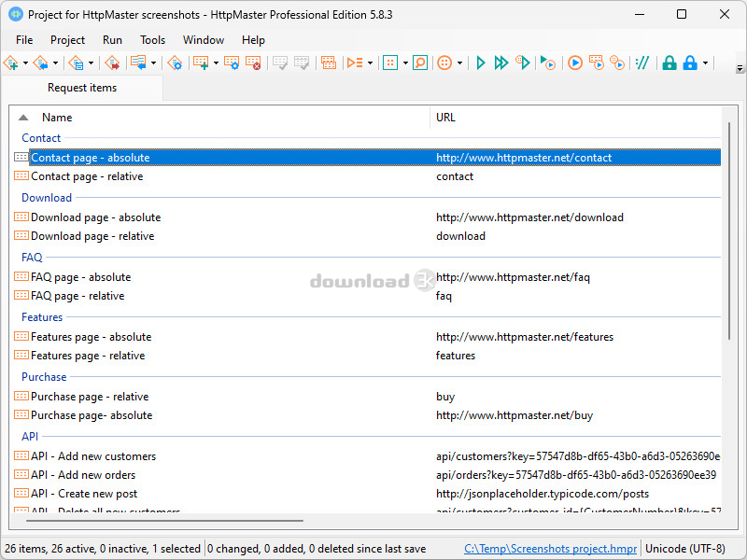Image resolution: width=747 pixels, height=560 pixels.
Task: Open the dropdown beside the teal square icon
Action: tap(405, 63)
